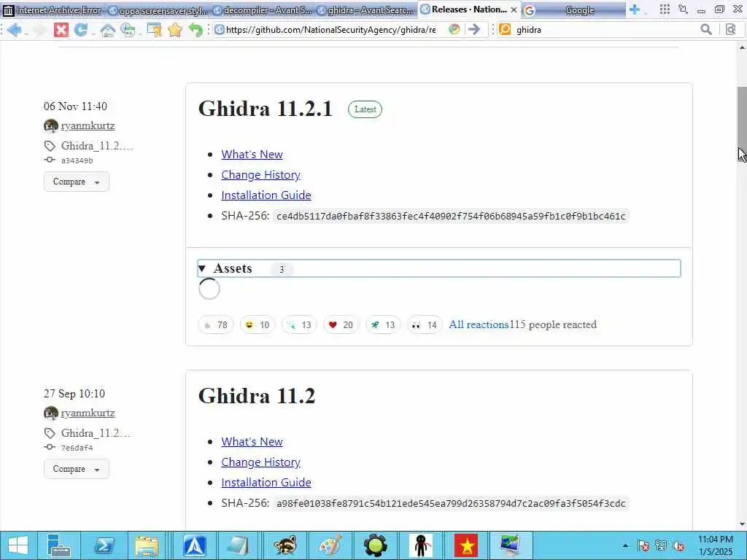The image size is (747, 560).
Task: Show hidden tray icons arrow
Action: coord(625,545)
